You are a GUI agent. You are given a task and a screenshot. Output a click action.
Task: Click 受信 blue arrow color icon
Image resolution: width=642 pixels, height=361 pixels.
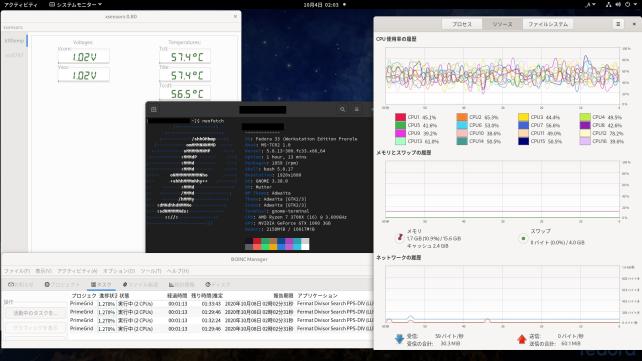click(399, 339)
